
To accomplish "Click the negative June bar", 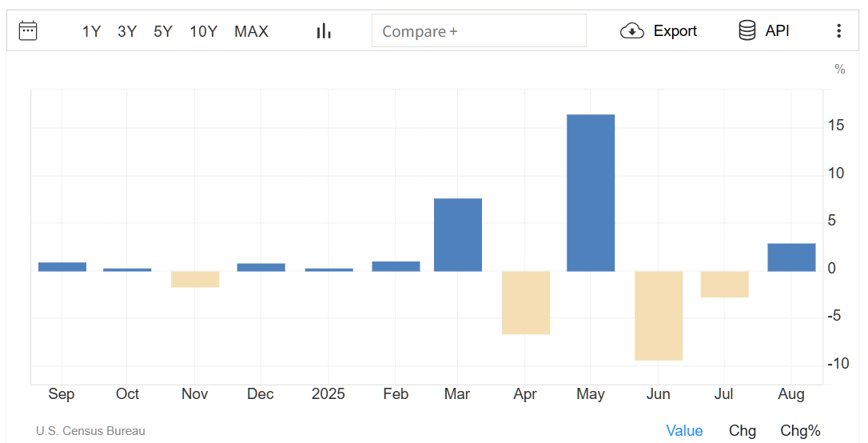I will pyautogui.click(x=659, y=315).
